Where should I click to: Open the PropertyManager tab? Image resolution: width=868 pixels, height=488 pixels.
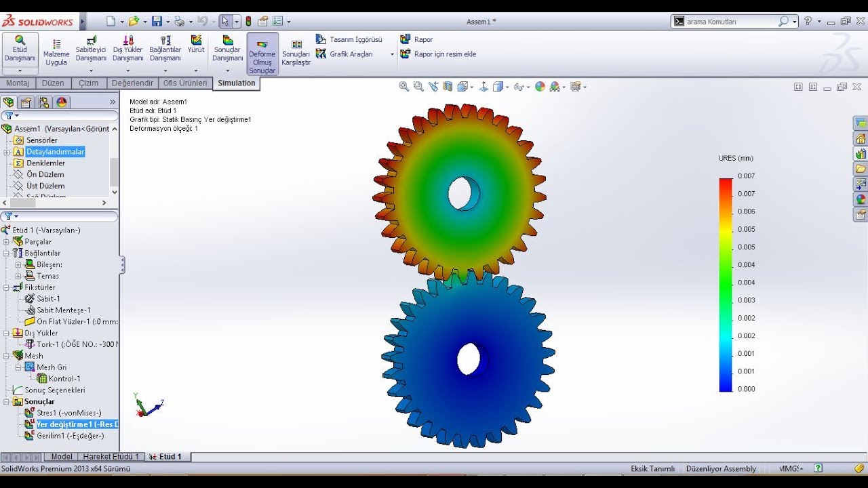(26, 102)
